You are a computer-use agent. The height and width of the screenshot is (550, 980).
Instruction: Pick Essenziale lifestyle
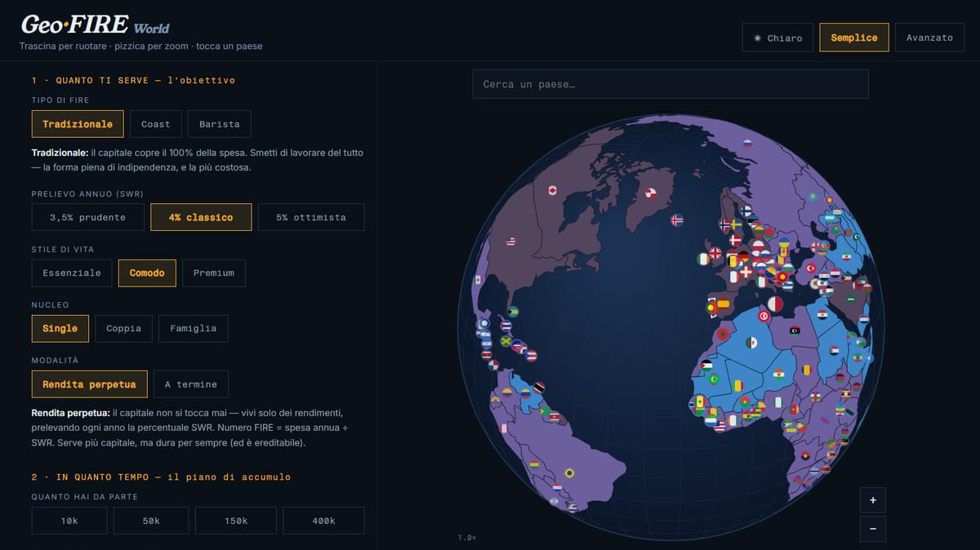pos(72,273)
